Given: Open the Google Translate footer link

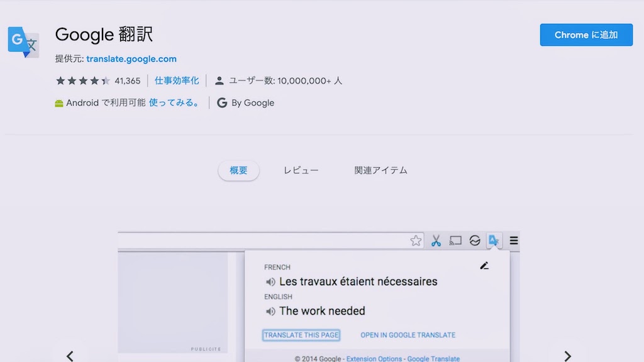Looking at the screenshot, I should (x=433, y=358).
